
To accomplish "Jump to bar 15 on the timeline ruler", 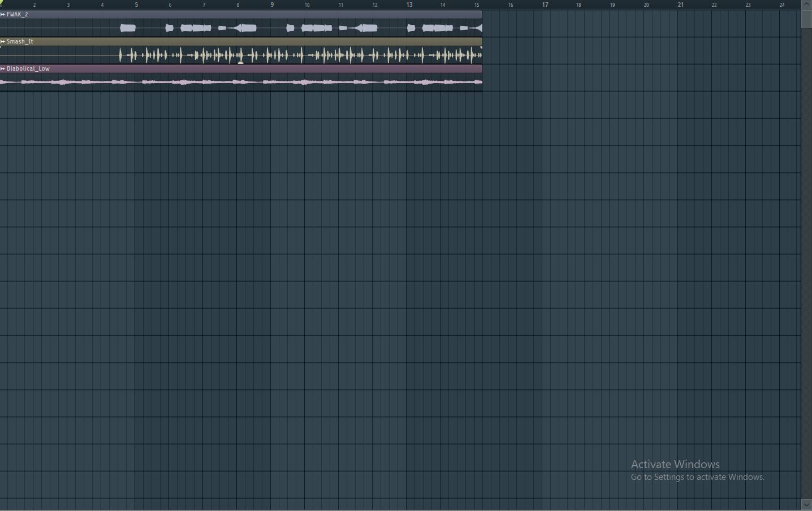I will click(477, 5).
